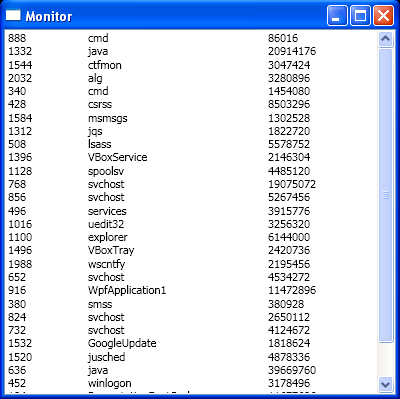Select the jqs process name
The height and width of the screenshot is (399, 400).
95,131
